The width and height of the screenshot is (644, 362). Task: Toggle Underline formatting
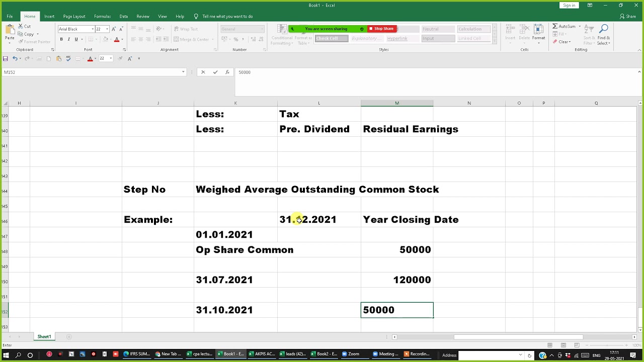point(76,39)
